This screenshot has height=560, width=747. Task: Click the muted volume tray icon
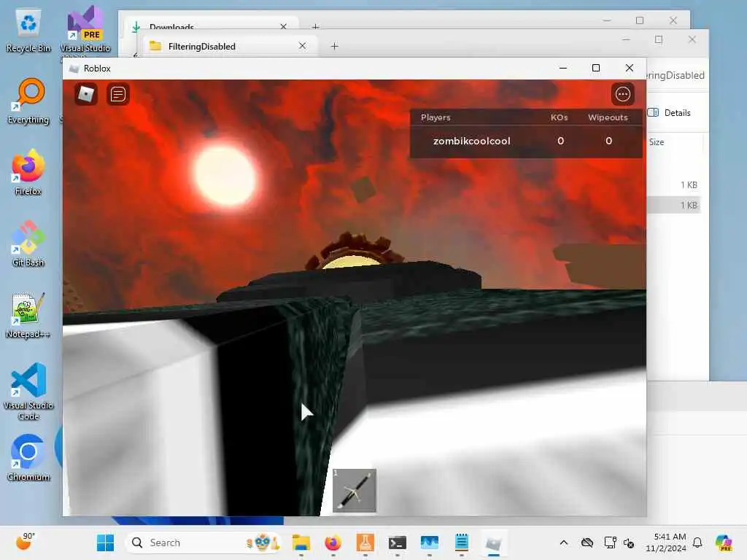629,542
